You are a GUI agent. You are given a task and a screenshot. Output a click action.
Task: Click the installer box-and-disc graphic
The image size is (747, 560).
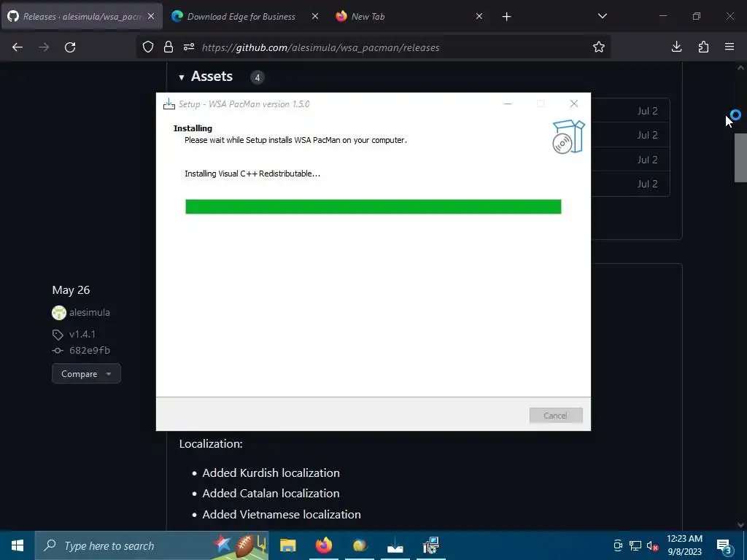pos(568,136)
